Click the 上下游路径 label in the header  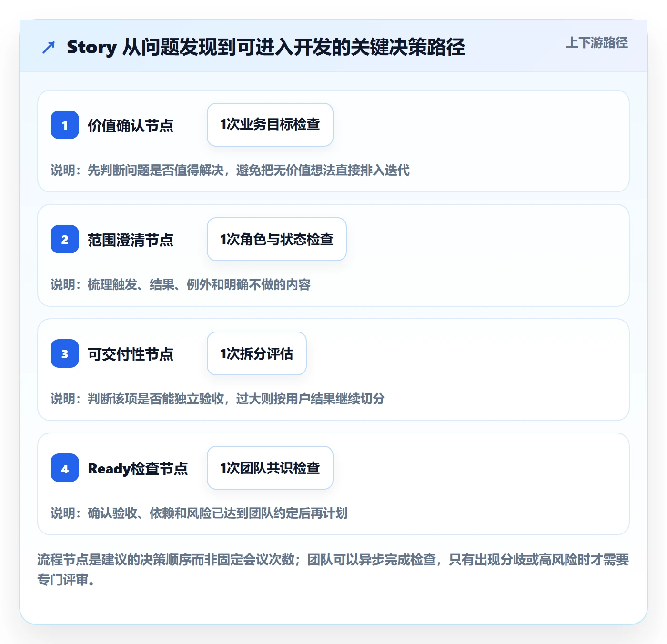click(x=596, y=43)
